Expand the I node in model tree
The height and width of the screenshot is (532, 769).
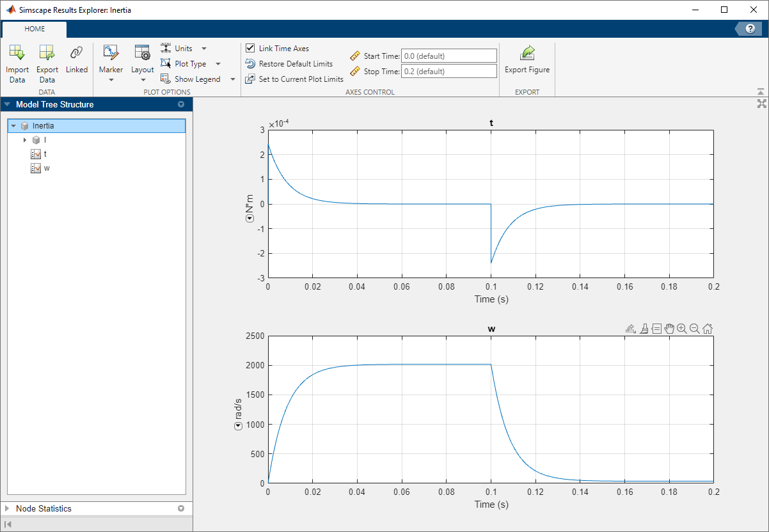(25, 140)
